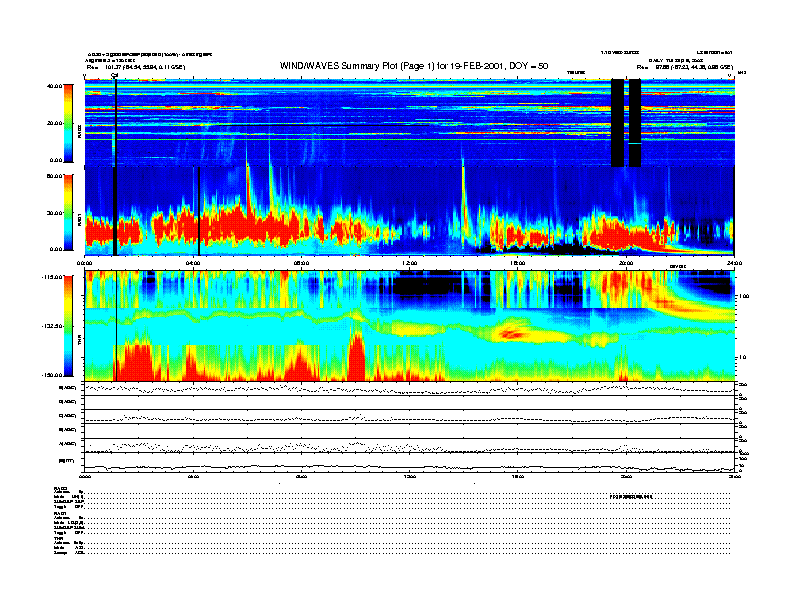Click the RAD1 color scale bar
The width and height of the screenshot is (792, 612).
68,213
